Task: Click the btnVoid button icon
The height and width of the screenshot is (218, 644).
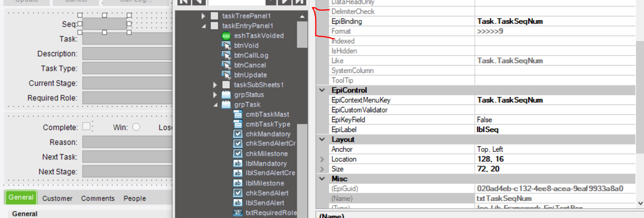Action: (x=226, y=45)
